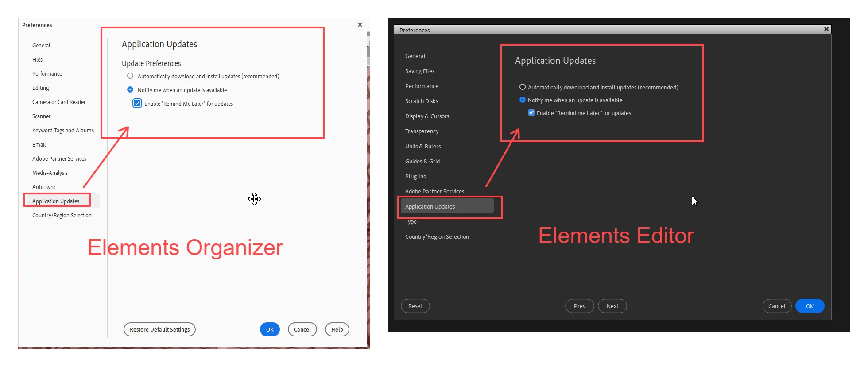Select automatic download radio in Editor Preferences
This screenshot has height=367, width=868.
coord(523,87)
